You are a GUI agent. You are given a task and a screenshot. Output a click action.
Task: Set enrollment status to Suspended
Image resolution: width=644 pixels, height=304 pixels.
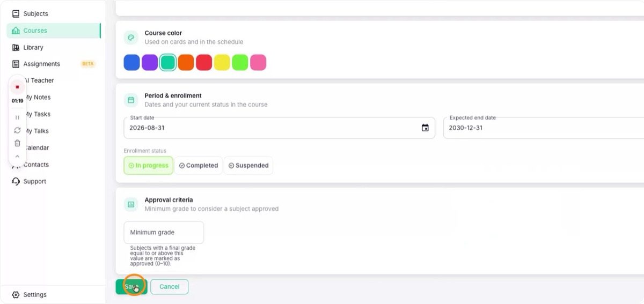248,166
